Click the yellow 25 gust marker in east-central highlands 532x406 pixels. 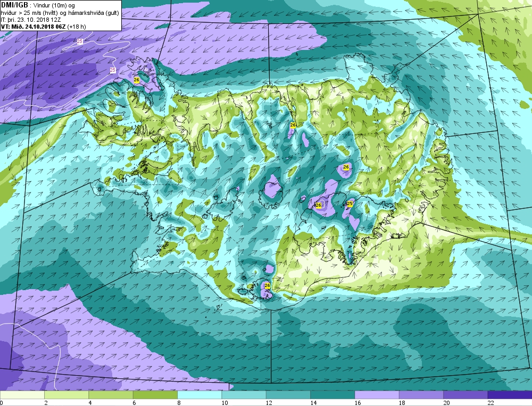[x=350, y=204]
